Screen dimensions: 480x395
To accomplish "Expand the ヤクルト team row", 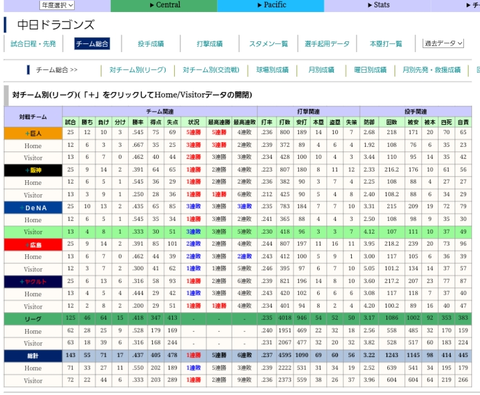I will [22, 282].
